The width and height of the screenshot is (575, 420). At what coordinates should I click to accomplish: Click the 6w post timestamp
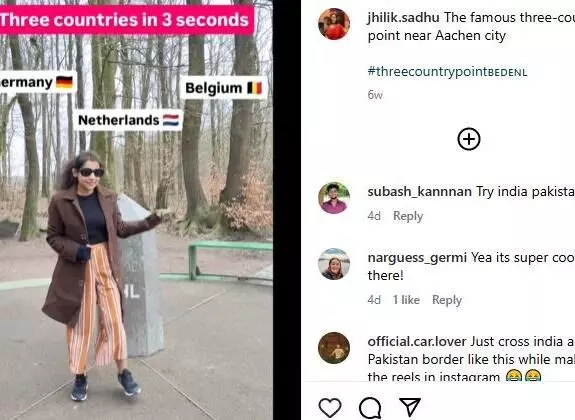[x=375, y=95]
